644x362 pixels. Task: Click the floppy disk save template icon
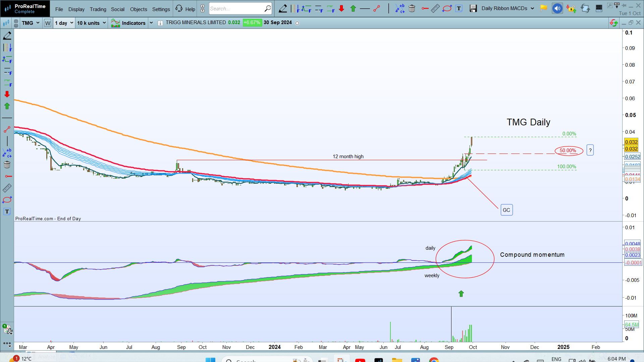pos(473,9)
